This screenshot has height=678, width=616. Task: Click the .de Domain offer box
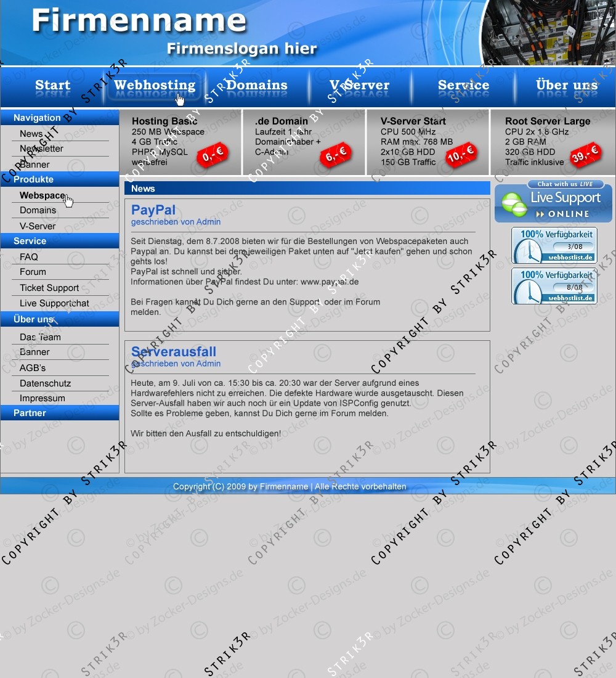click(304, 142)
